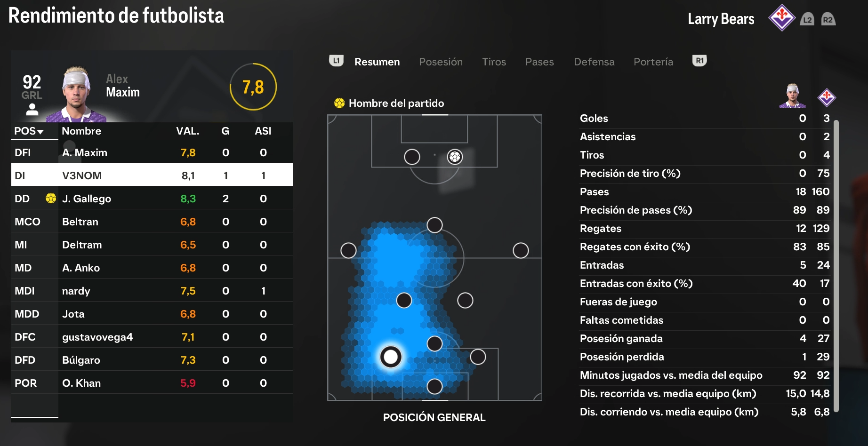Click the Fiorentina crest beside Larry Bears
This screenshot has width=868, height=446.
coord(782,18)
